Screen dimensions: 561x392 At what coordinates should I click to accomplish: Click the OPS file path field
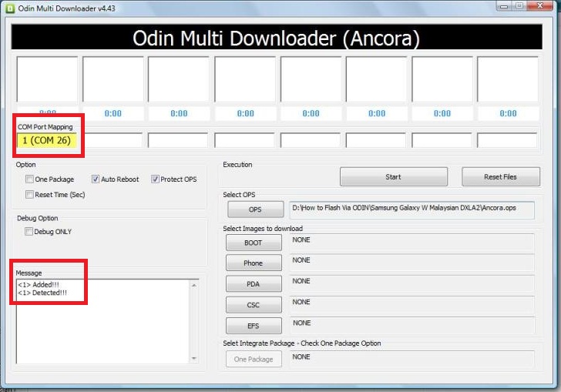pyautogui.click(x=412, y=210)
